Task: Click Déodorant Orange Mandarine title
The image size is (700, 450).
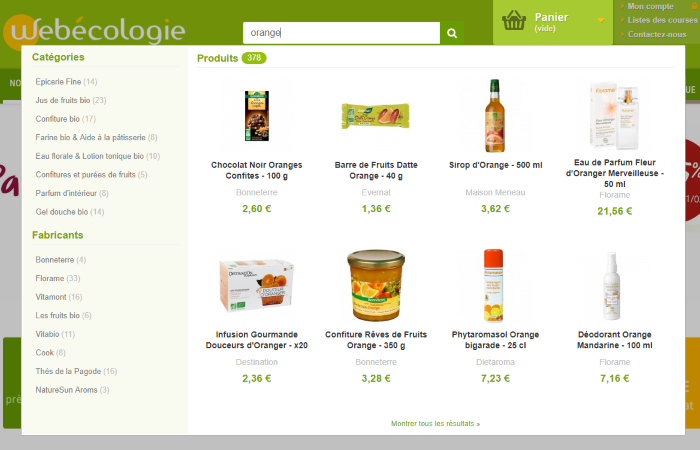Action: point(615,340)
